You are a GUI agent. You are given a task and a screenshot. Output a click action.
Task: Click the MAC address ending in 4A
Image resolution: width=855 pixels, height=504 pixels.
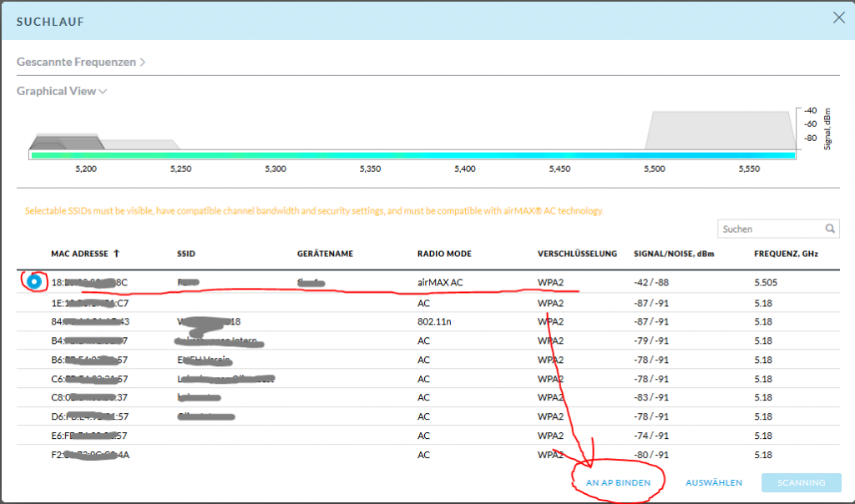click(x=90, y=455)
